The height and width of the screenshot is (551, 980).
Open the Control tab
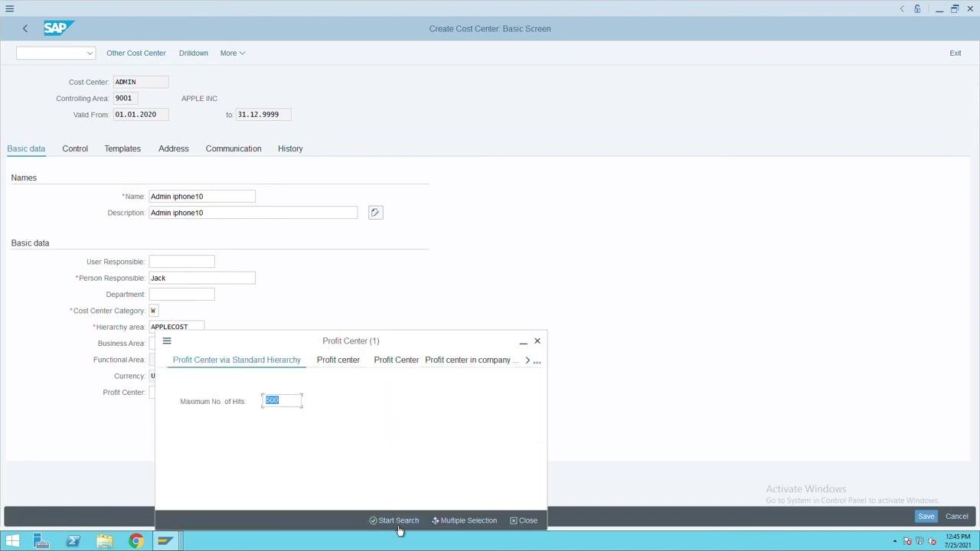[x=75, y=148]
